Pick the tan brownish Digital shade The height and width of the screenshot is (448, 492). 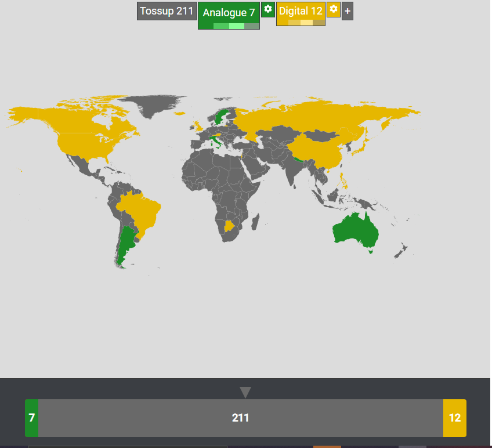319,23
